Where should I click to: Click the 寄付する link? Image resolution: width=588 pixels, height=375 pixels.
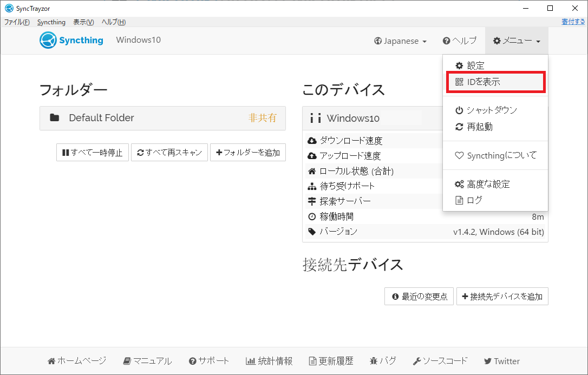(573, 22)
